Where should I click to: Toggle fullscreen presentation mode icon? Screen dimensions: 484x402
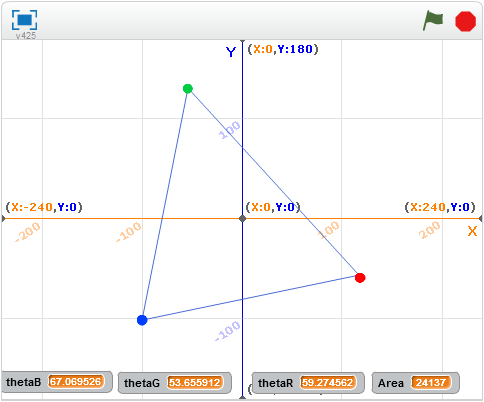coord(24,20)
